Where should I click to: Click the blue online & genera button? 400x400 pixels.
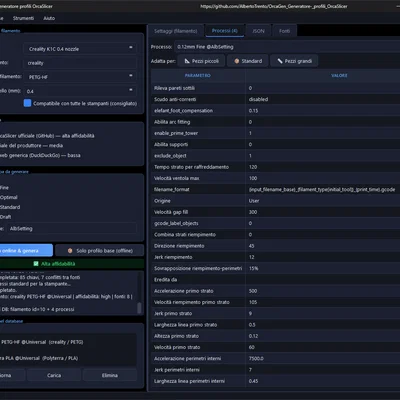coord(26,251)
